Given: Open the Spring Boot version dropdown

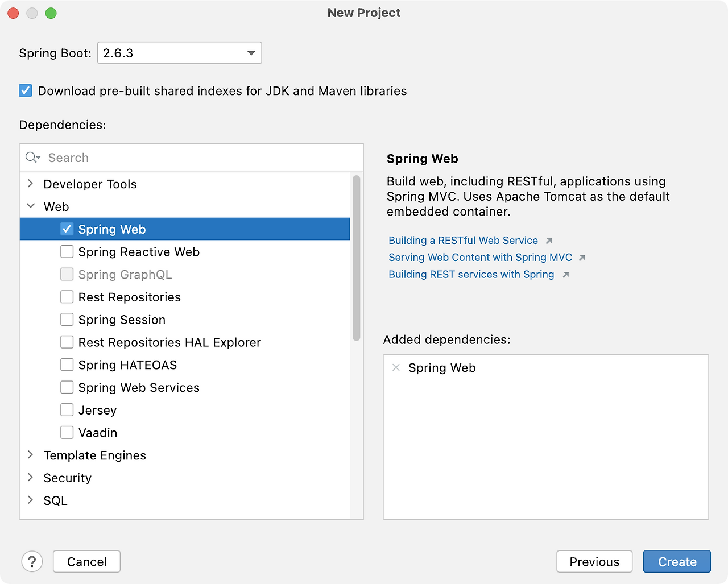Looking at the screenshot, I should [x=250, y=52].
